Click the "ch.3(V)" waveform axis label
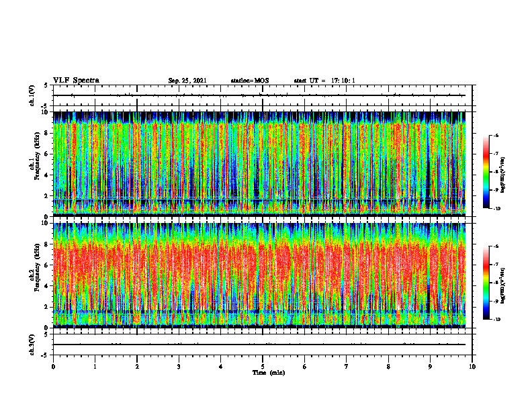532x411 pixels. (32, 345)
